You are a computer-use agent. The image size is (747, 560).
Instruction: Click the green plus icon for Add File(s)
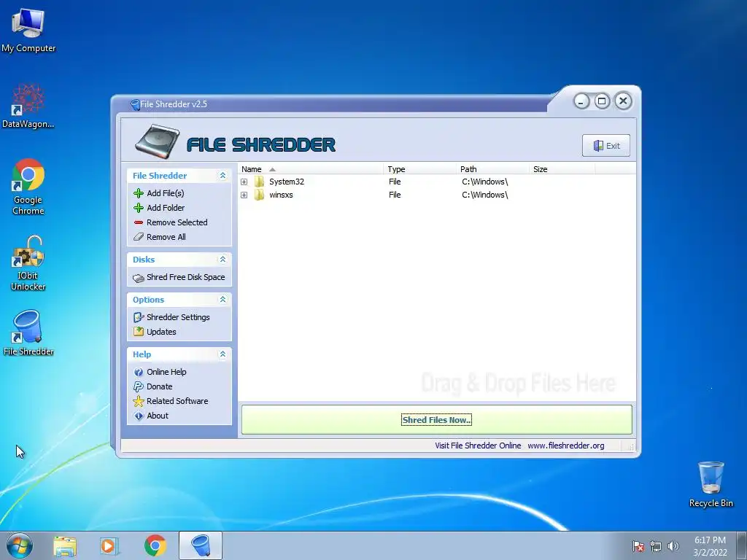click(x=139, y=193)
